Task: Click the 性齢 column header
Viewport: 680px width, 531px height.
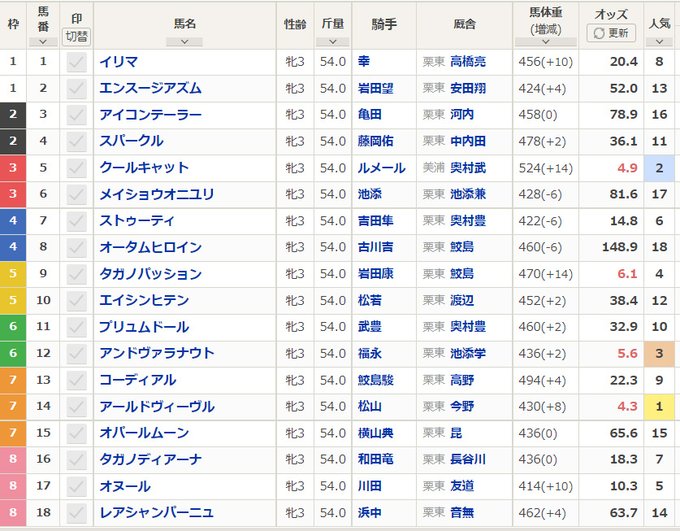Action: tap(295, 24)
